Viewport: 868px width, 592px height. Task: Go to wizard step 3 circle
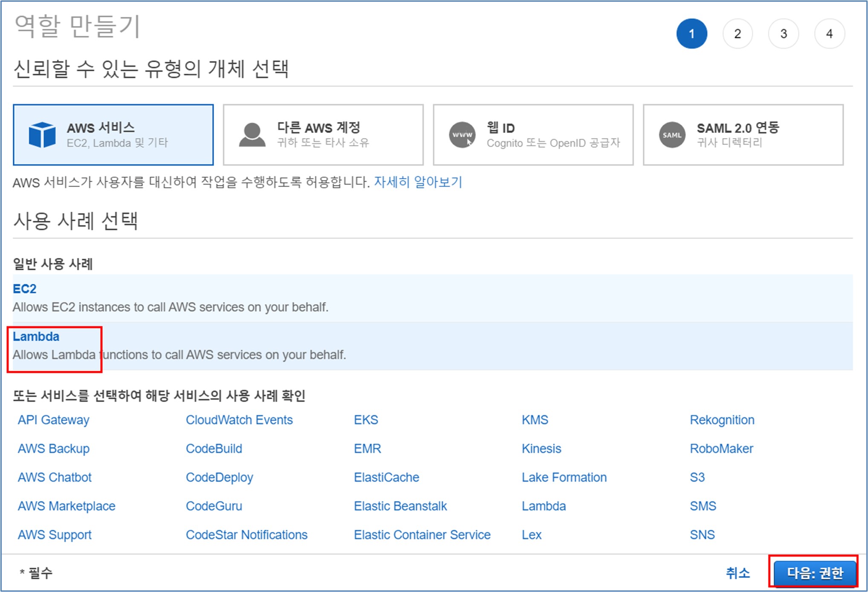tap(783, 34)
